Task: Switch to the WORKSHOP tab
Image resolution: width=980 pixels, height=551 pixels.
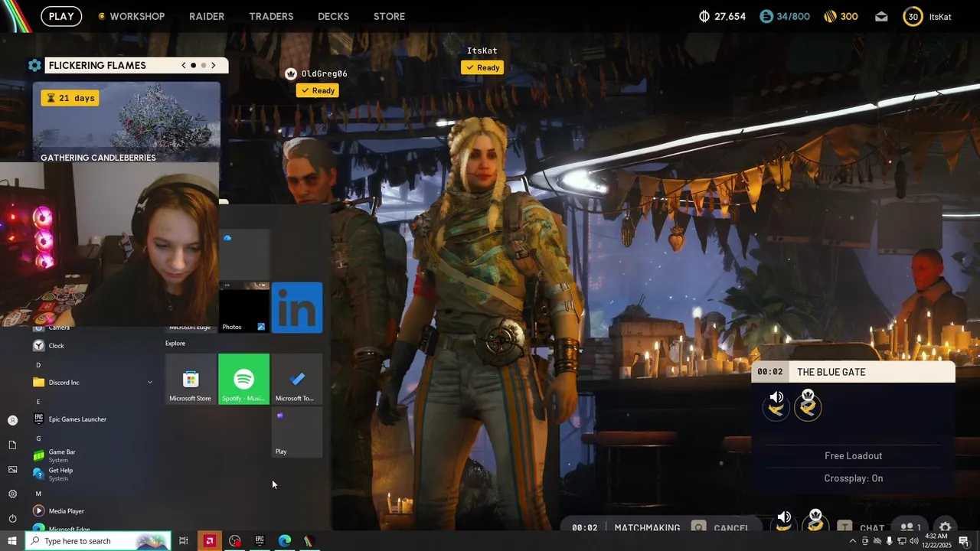Action: (137, 16)
